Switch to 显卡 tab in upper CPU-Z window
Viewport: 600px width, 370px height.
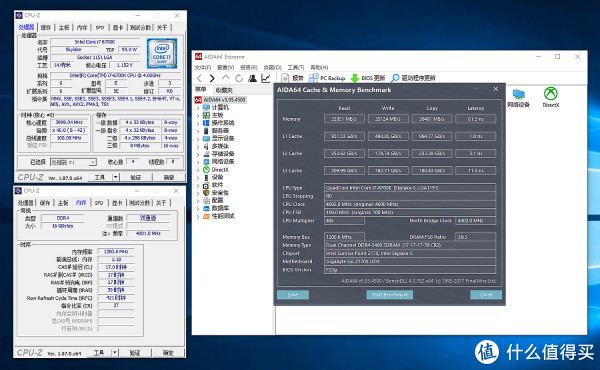coord(118,28)
